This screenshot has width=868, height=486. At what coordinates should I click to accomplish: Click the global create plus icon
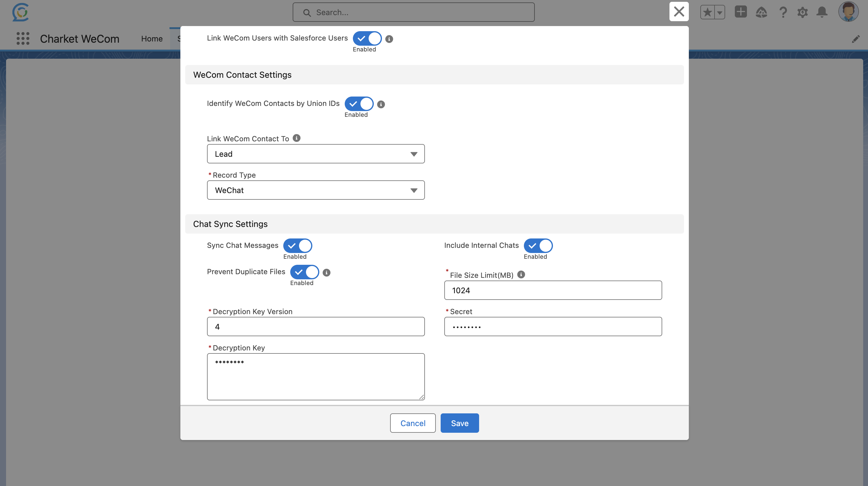(x=740, y=12)
